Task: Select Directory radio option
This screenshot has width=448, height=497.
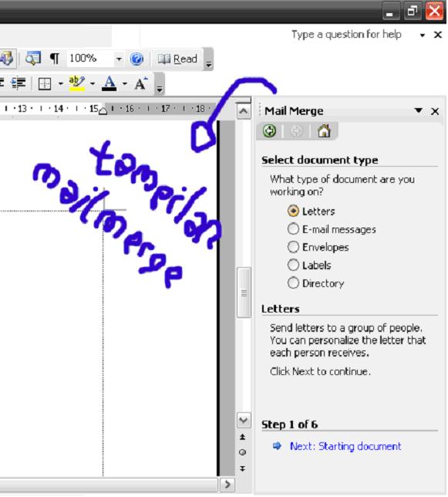Action: (293, 282)
